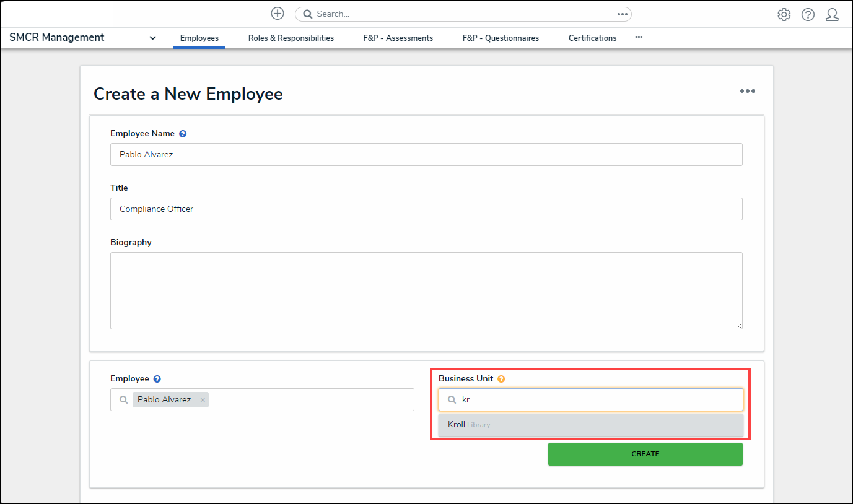Go to the Certifications tab
853x504 pixels.
592,38
